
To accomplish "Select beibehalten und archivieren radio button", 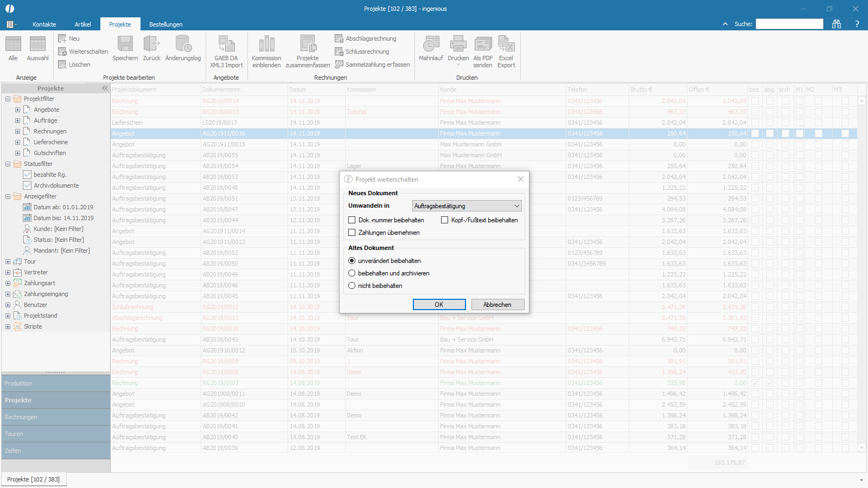I will pos(352,273).
